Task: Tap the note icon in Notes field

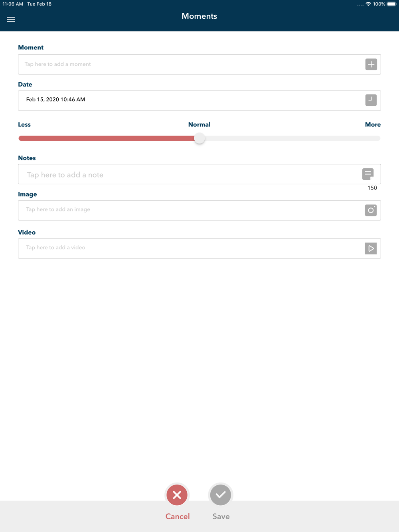Action: pyautogui.click(x=368, y=174)
